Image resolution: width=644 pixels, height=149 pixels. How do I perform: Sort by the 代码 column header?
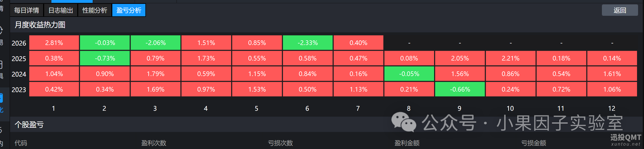(x=21, y=143)
